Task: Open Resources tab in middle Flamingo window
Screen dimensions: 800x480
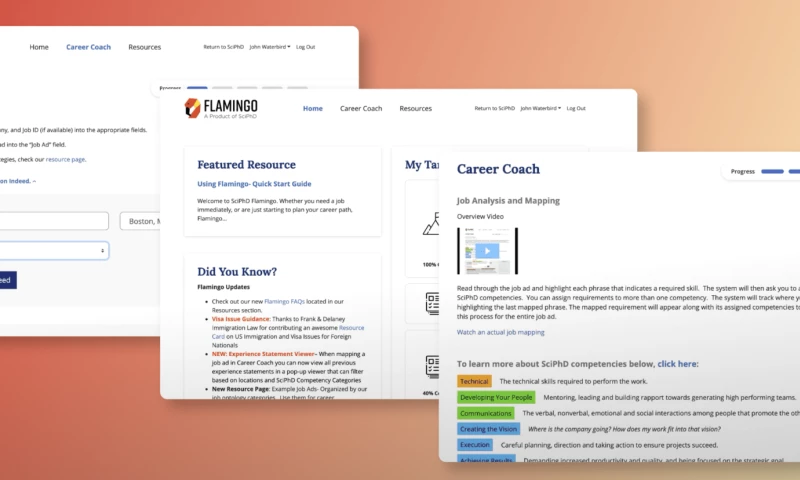Action: (415, 108)
